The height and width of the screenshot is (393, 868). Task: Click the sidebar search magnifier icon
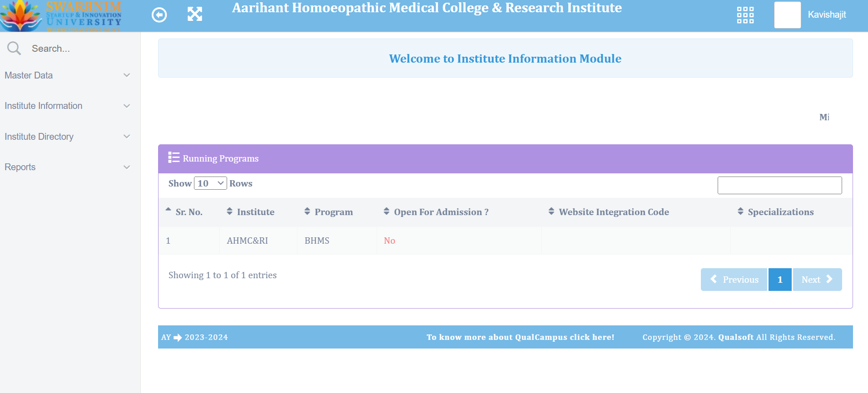tap(14, 48)
